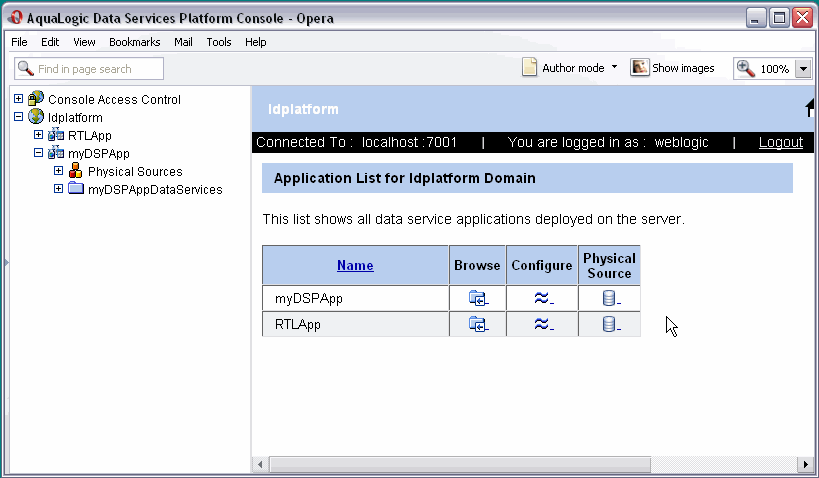This screenshot has height=478, width=819.
Task: Click the Browse icon for myDSPApp
Action: [478, 298]
